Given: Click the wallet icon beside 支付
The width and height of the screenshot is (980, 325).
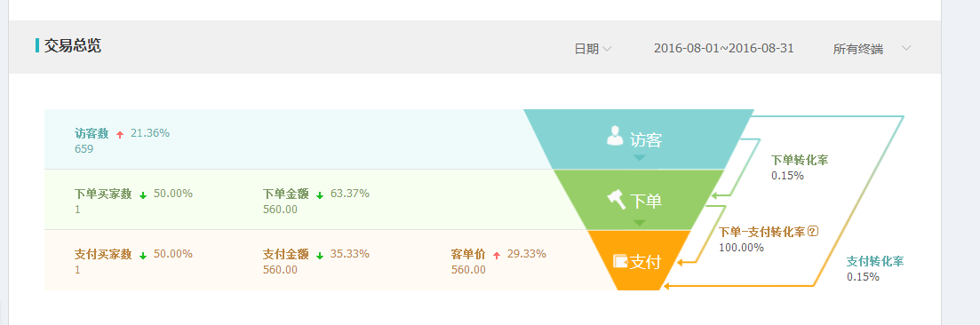Looking at the screenshot, I should [x=621, y=261].
